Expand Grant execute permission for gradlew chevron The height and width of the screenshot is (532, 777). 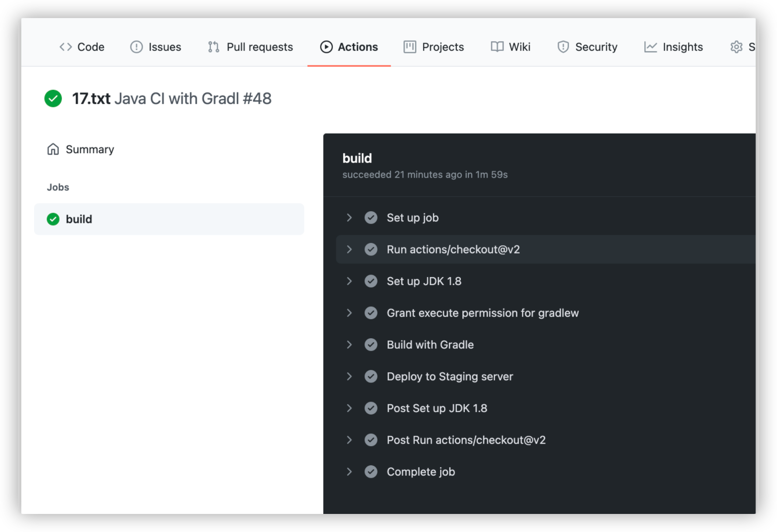click(349, 313)
